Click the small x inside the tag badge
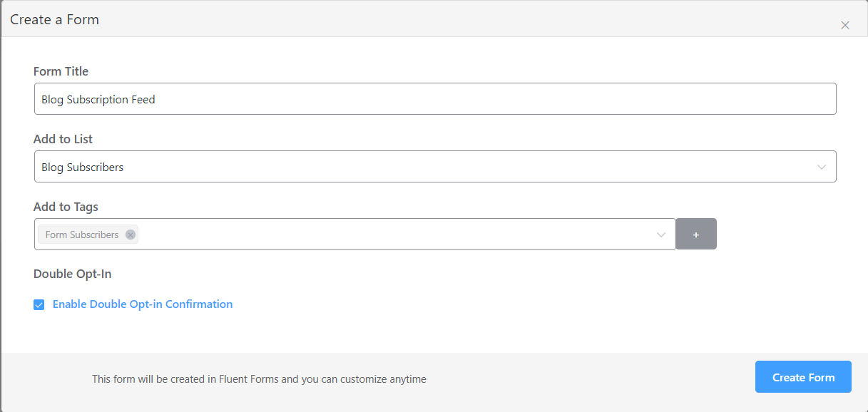This screenshot has height=412, width=868. [x=130, y=234]
